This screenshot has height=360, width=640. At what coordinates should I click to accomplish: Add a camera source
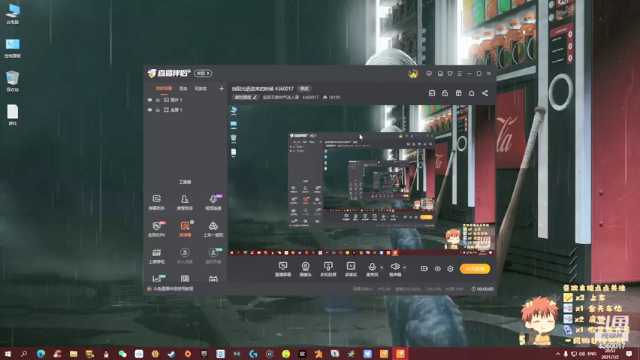click(x=305, y=269)
